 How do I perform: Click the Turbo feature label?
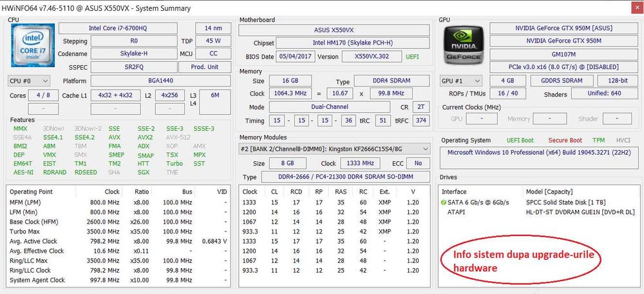[x=175, y=164]
